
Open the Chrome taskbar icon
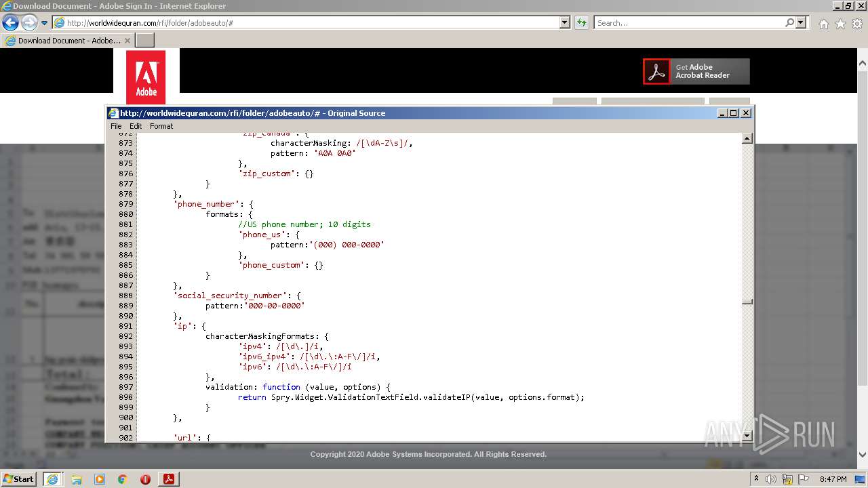point(123,479)
